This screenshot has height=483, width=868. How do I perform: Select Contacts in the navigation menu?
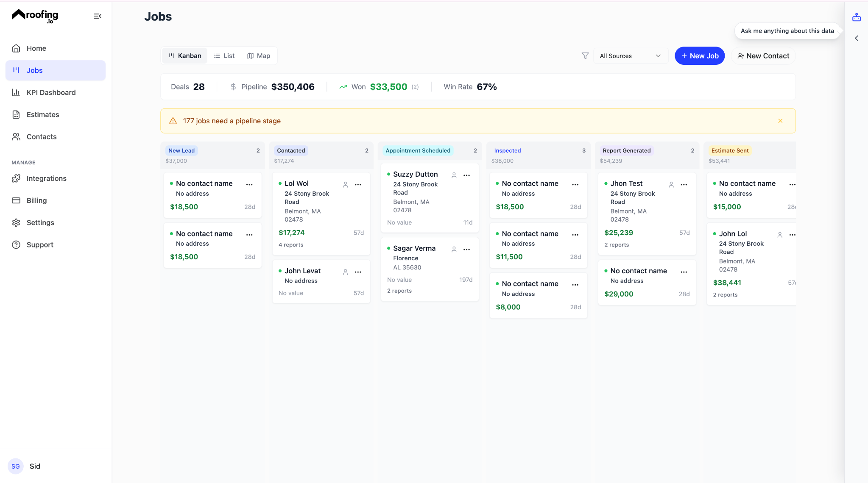point(41,136)
